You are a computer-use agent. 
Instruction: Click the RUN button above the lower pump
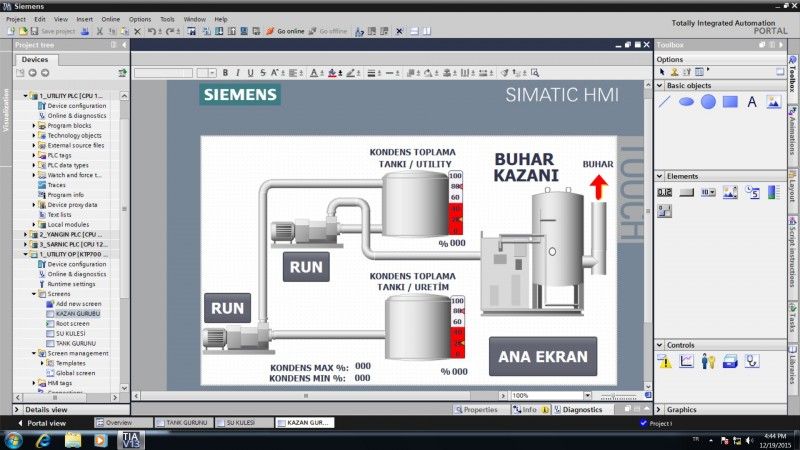point(228,308)
